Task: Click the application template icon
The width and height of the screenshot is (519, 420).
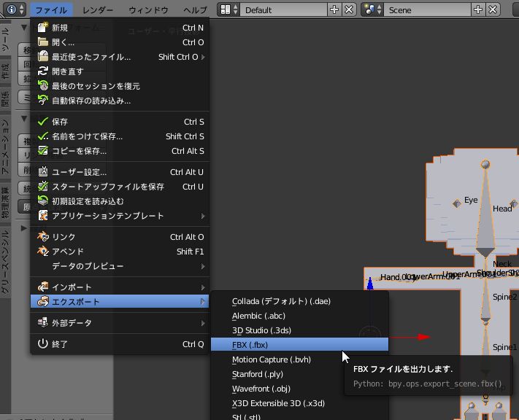Action: [x=42, y=216]
